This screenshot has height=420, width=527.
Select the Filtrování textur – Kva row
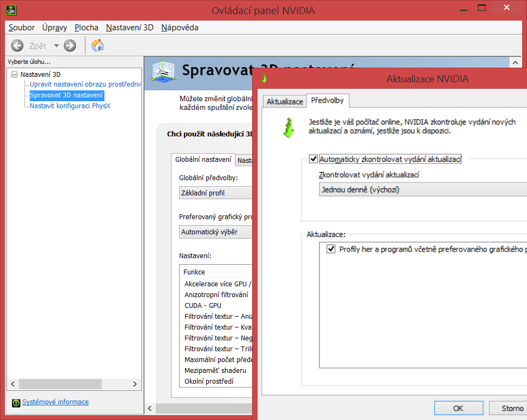216,327
